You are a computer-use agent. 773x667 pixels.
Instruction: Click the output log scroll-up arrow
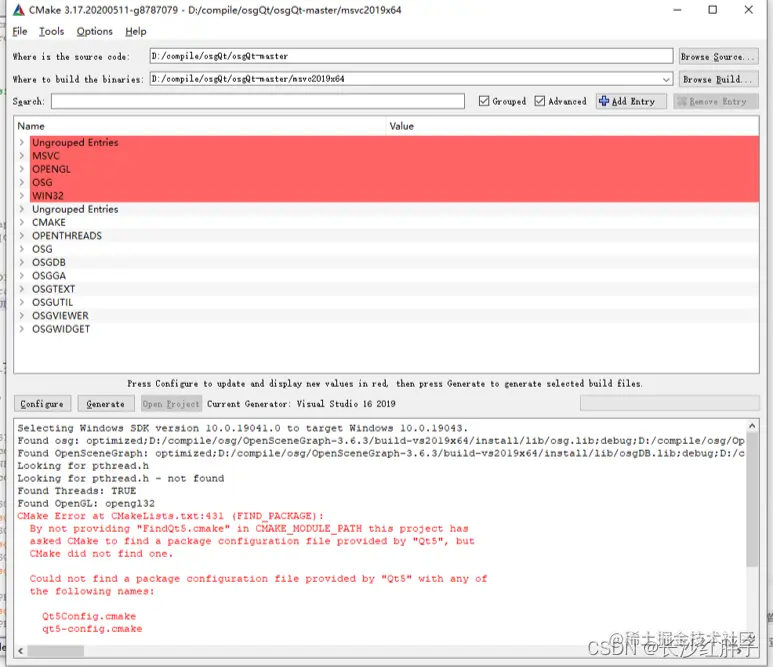coord(752,425)
